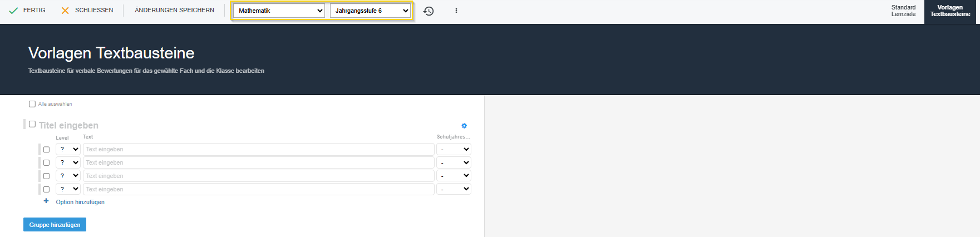
Task: Focus the third row Text eingeben field
Action: tap(258, 176)
